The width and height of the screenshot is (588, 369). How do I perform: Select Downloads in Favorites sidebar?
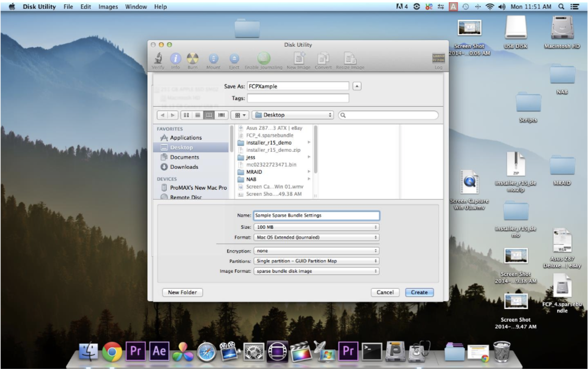pyautogui.click(x=191, y=167)
